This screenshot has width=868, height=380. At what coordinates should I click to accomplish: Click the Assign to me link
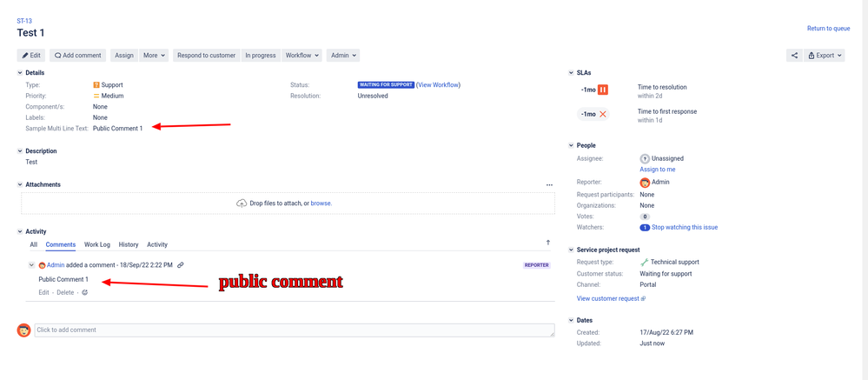click(658, 170)
